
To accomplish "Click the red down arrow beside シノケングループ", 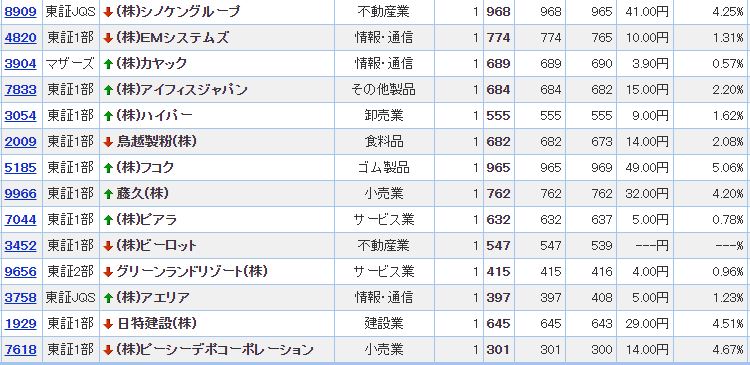I will pyautogui.click(x=108, y=12).
